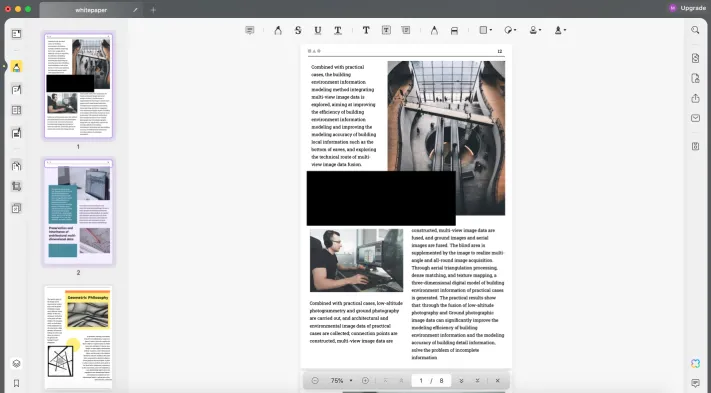The height and width of the screenshot is (393, 711).
Task: Rename the whitepaper tab via pencil icon
Action: (135, 10)
